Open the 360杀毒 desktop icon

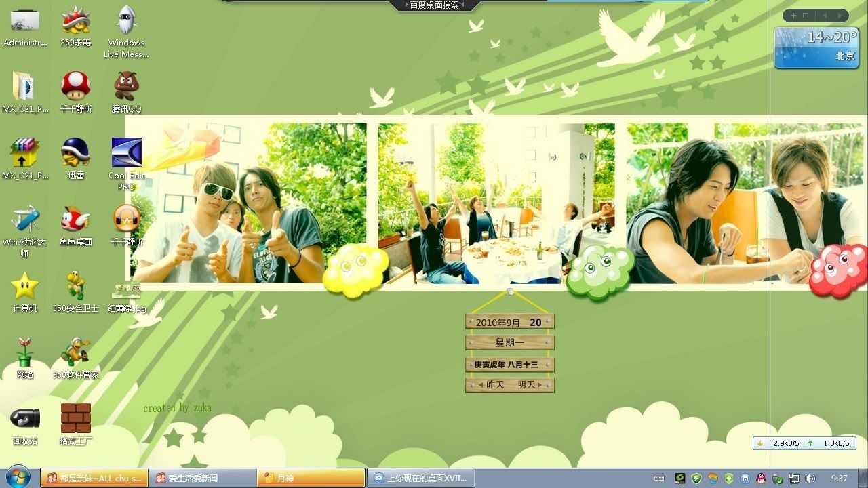click(75, 21)
